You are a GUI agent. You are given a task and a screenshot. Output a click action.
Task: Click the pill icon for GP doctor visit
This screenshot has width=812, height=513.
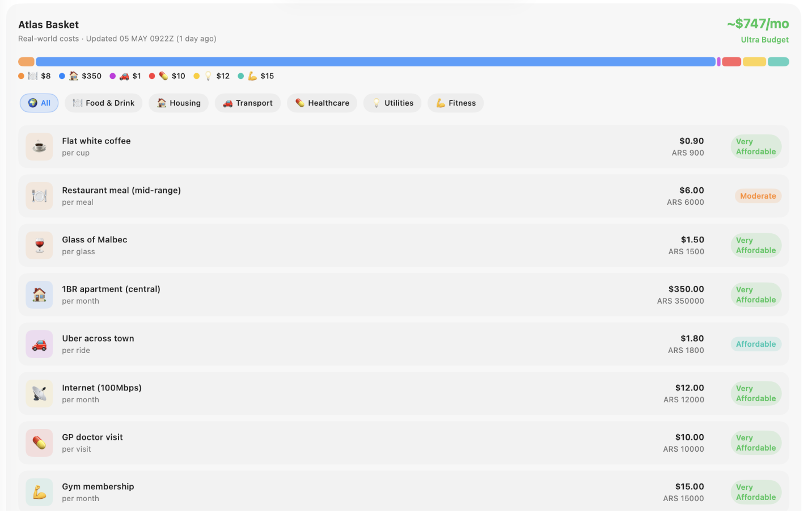pos(39,443)
